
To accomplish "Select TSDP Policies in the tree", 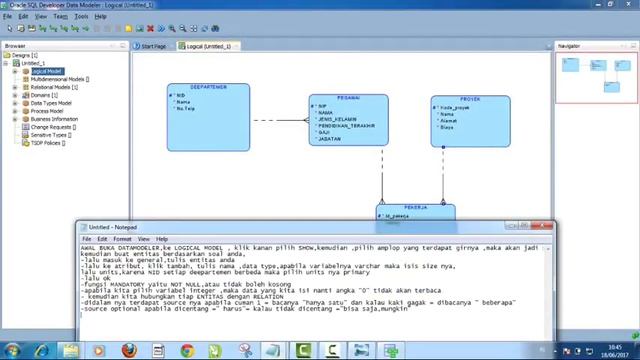I will point(48,143).
